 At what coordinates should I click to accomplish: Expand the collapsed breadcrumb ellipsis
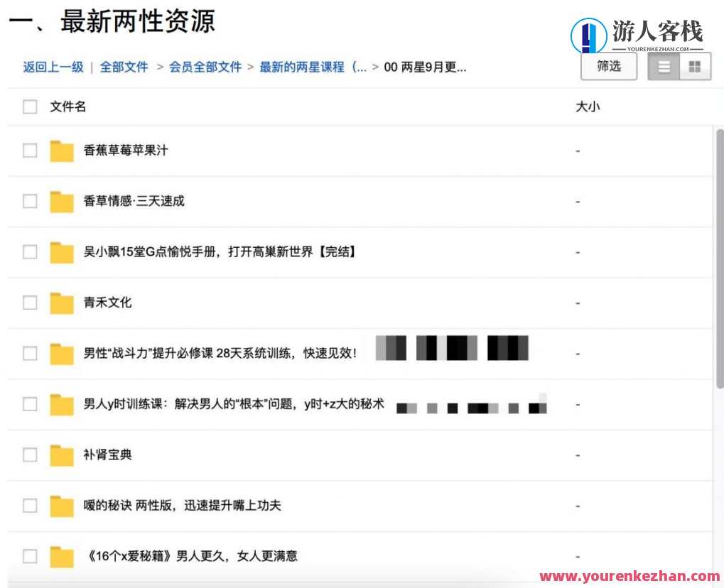tap(360, 67)
